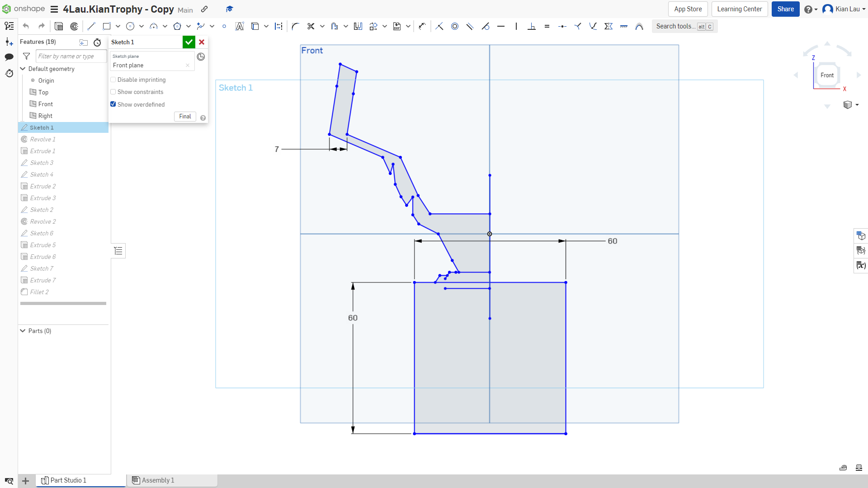Select the Sketch text tool
The width and height of the screenshot is (868, 488).
coord(240,26)
